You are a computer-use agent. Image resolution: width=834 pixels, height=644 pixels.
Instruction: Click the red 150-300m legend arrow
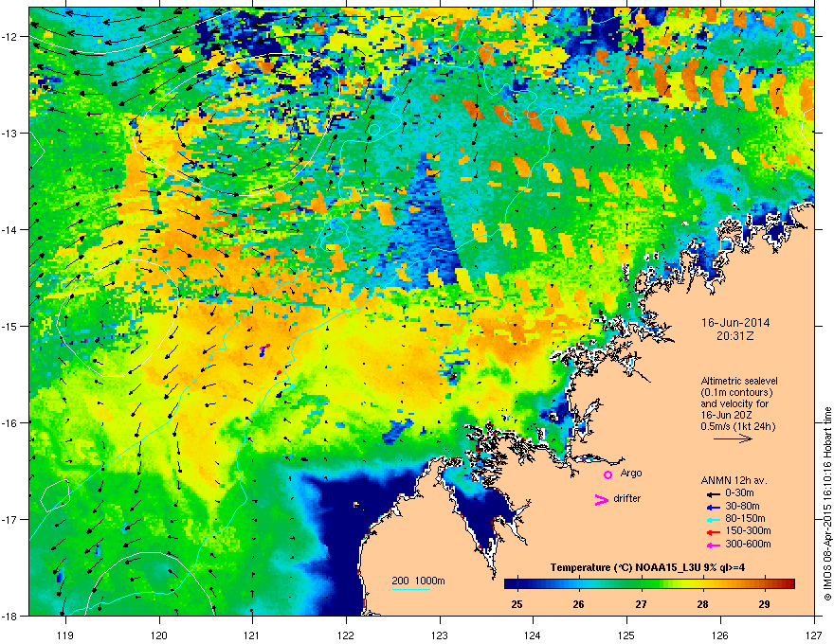(714, 532)
